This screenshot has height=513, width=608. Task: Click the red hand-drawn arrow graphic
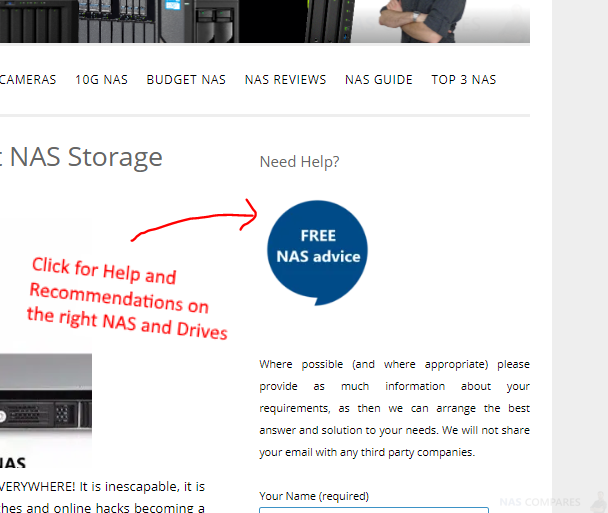[194, 221]
